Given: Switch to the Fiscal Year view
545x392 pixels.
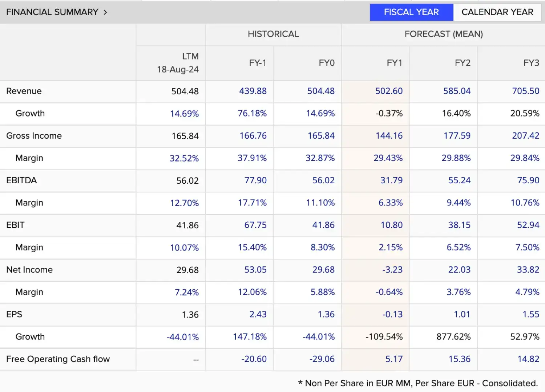Looking at the screenshot, I should [x=411, y=12].
